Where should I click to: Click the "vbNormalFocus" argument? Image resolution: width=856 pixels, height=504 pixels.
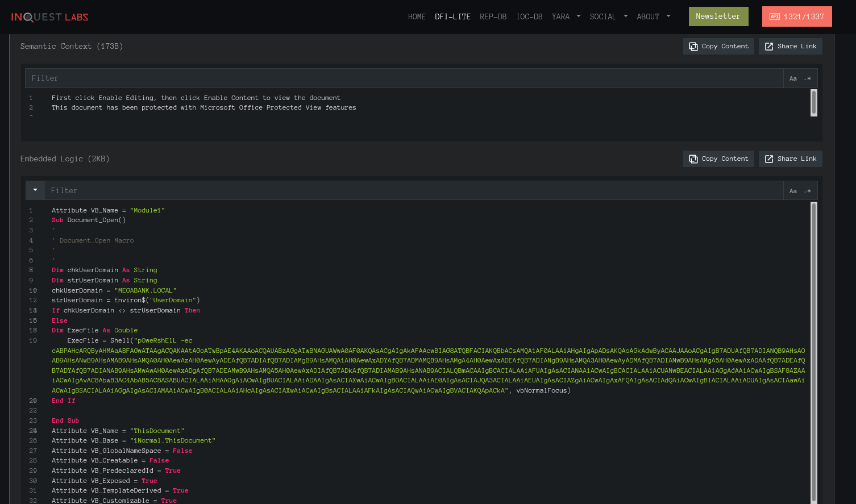[x=541, y=390]
